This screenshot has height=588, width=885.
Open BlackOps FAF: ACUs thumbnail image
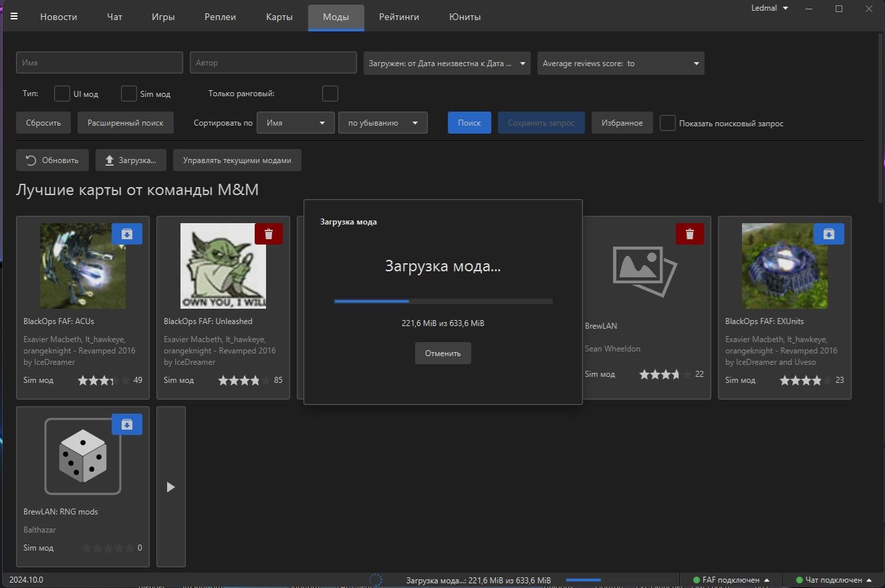(x=83, y=266)
